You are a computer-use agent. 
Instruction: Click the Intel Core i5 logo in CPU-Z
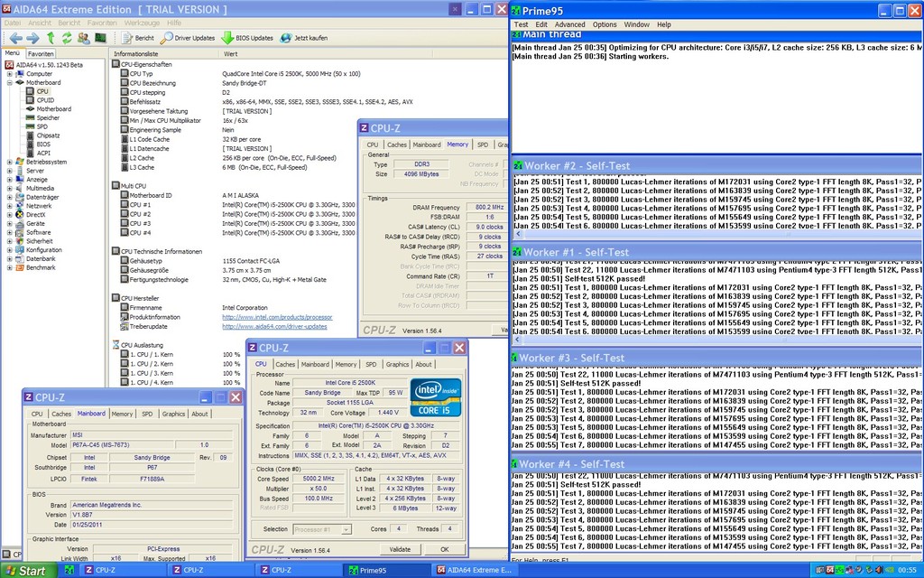[436, 397]
